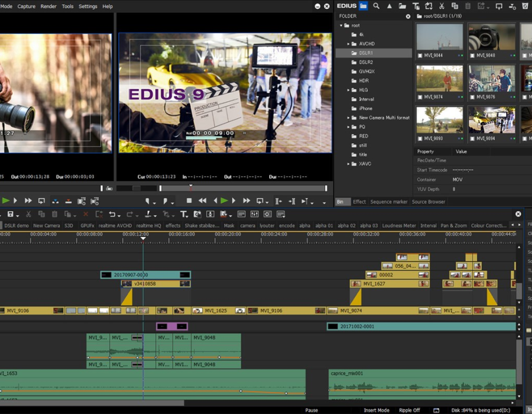Toggle the checkbox on the MVI_9048 clip thumbnail
This screenshot has height=414, width=532.
(472, 56)
